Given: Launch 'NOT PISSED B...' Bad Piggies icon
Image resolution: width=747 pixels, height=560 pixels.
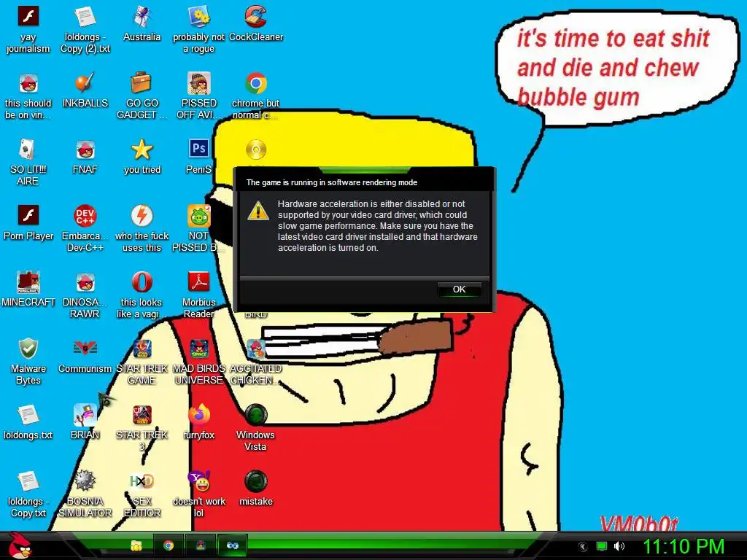Looking at the screenshot, I should tap(198, 216).
